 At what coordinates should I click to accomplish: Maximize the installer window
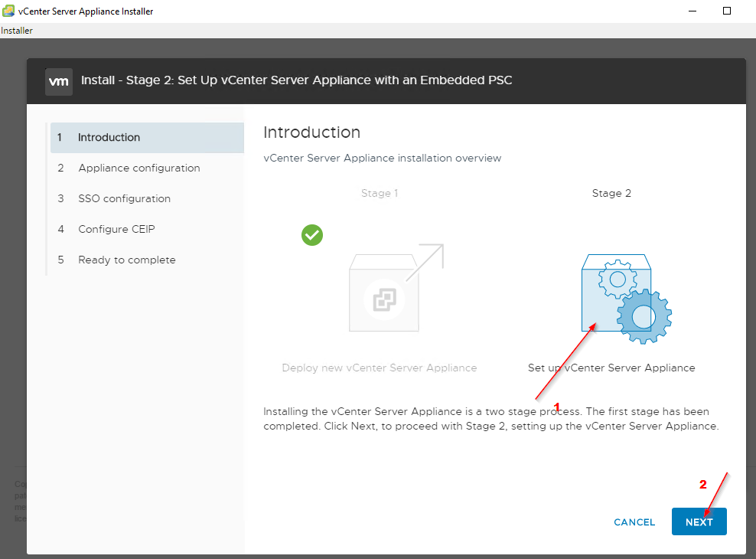[727, 11]
